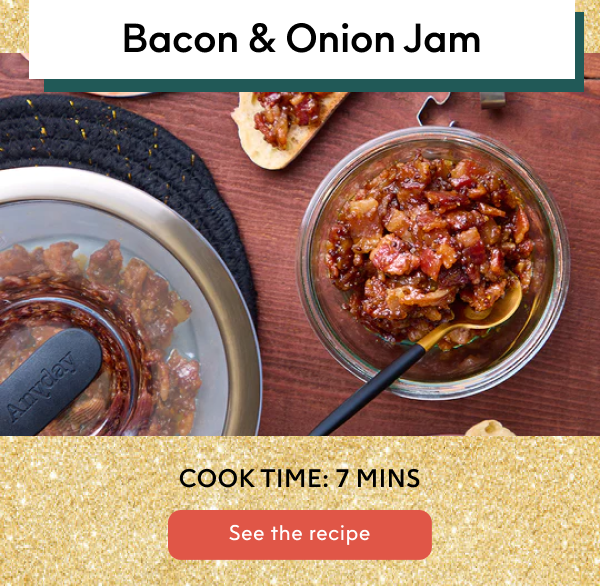This screenshot has height=586, width=600.
Task: Click the Anyday logo on the lid handle
Action: (x=41, y=386)
